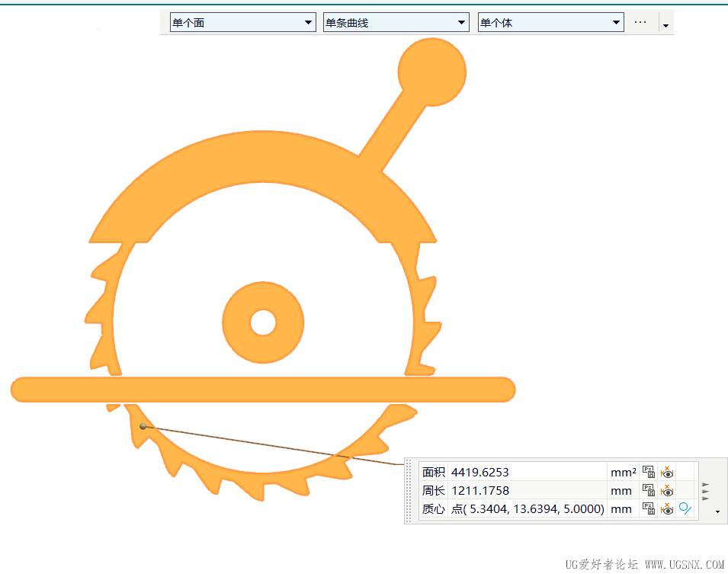Screen dimensions: 728x574
Task: Grab the dotted handle of the measurement panel
Action: point(409,491)
